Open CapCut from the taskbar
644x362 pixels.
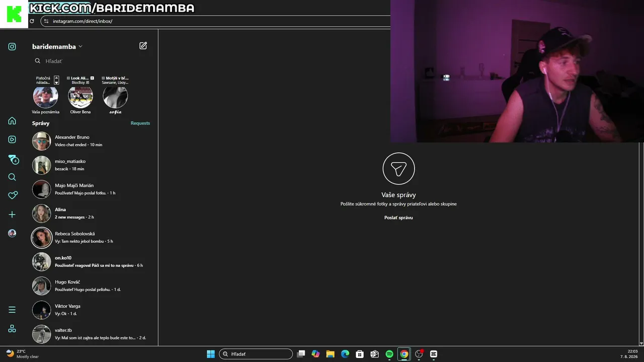click(434, 354)
